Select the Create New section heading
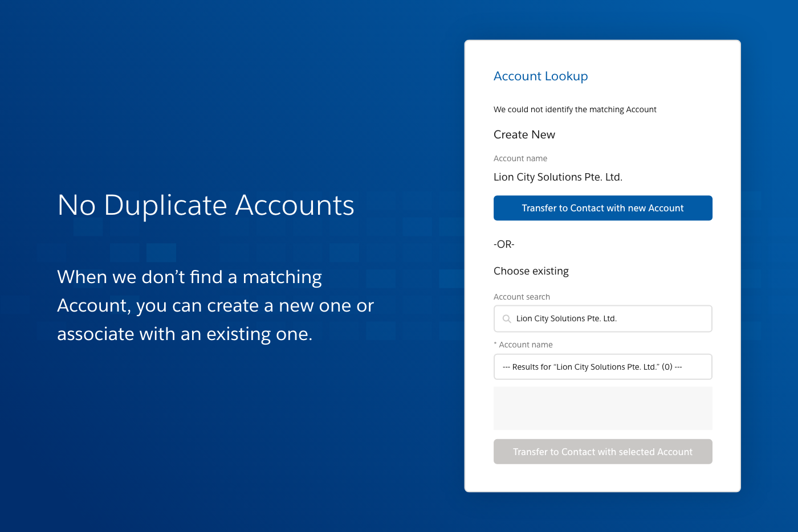Image resolution: width=798 pixels, height=532 pixels. tap(524, 134)
